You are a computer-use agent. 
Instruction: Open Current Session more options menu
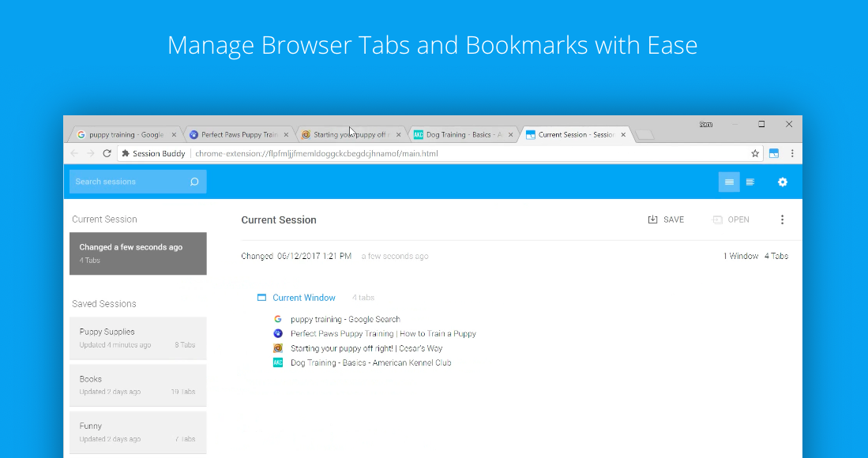(x=782, y=220)
